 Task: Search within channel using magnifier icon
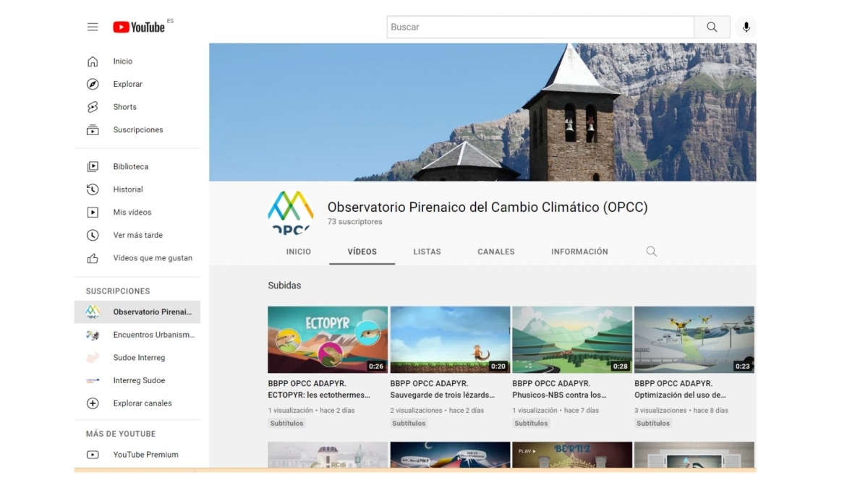[651, 252]
